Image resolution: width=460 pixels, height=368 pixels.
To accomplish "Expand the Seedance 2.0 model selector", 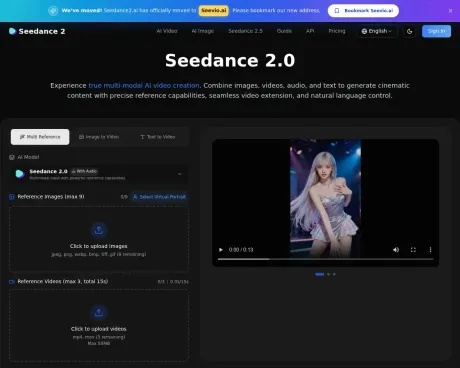I will tap(99, 174).
